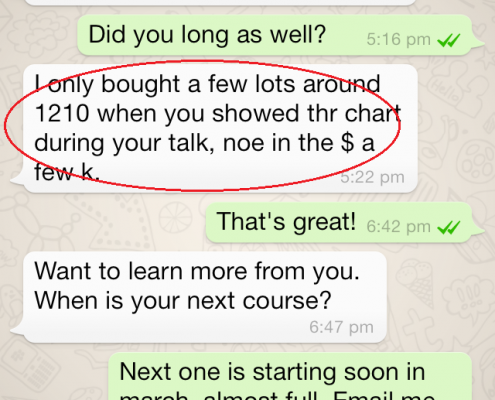The image size is (495, 400).
Task: Click the number 1210 in the circled message
Action: pyautogui.click(x=62, y=113)
